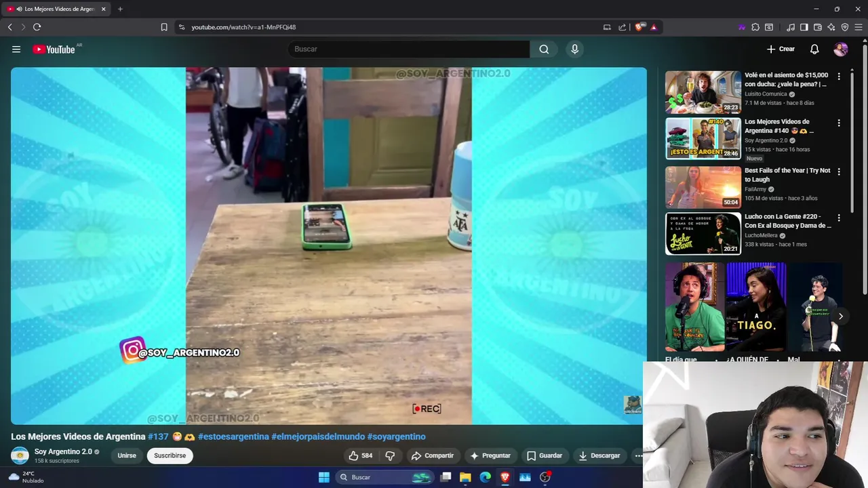The width and height of the screenshot is (868, 488).
Task: Click the search magnifier button
Action: click(x=544, y=49)
